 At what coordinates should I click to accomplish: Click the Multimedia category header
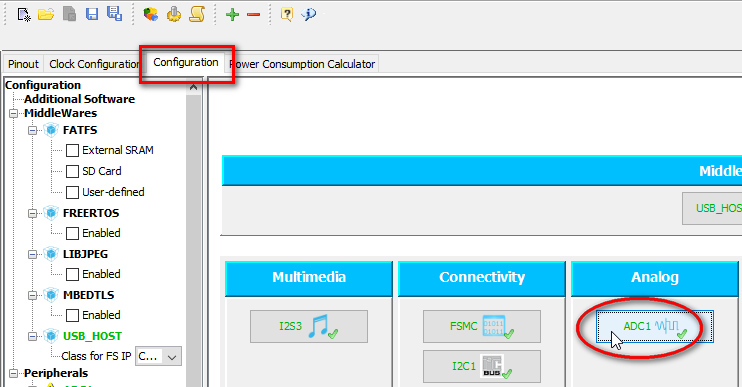click(x=309, y=279)
